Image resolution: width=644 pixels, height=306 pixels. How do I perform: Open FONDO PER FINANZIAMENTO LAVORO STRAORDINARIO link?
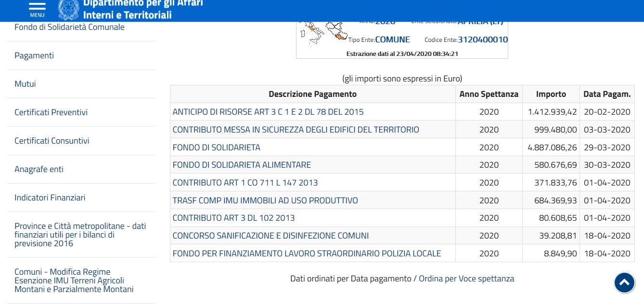point(307,253)
